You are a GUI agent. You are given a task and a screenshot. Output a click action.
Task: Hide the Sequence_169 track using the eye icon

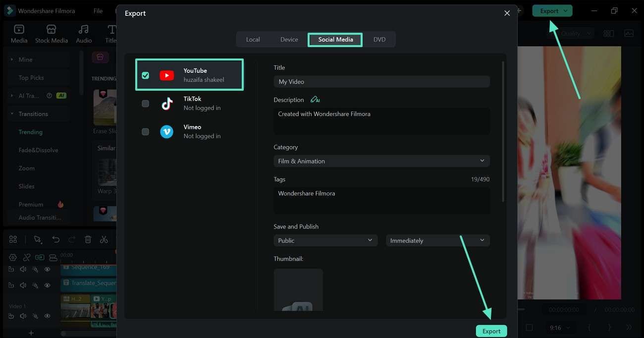tap(48, 269)
